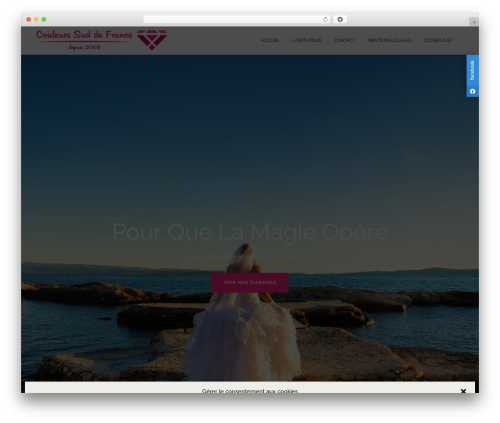Open the LA BOUTIQUE menu item
500x423 pixels.
click(x=307, y=40)
